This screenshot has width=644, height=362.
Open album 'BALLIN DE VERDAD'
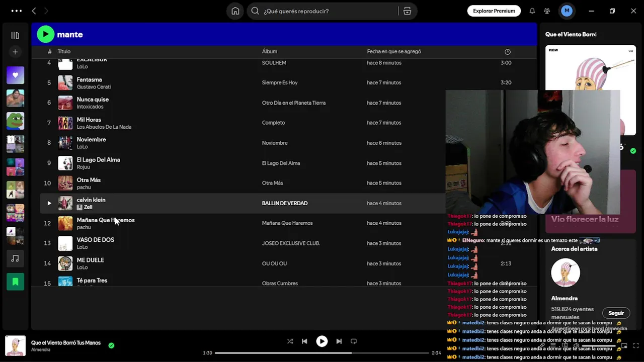coord(285,203)
